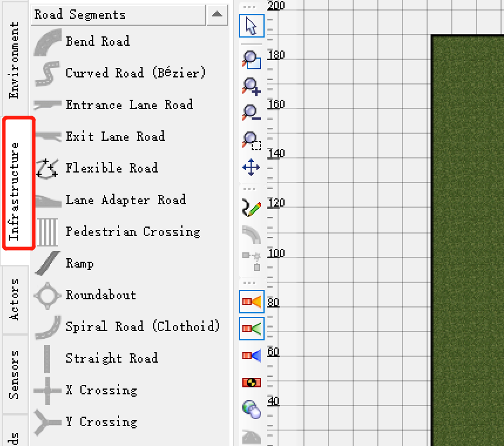Switch to the Actors tab
504x446 pixels.
[15, 299]
